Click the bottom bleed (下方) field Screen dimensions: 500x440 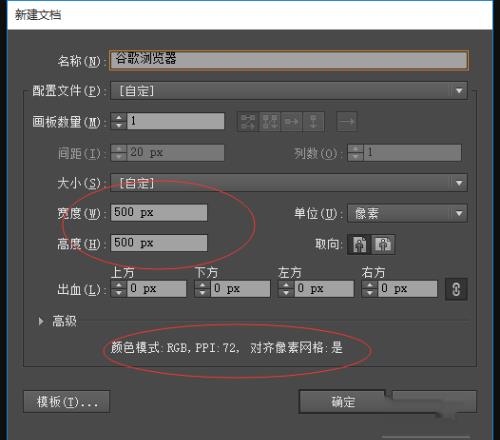click(x=240, y=288)
